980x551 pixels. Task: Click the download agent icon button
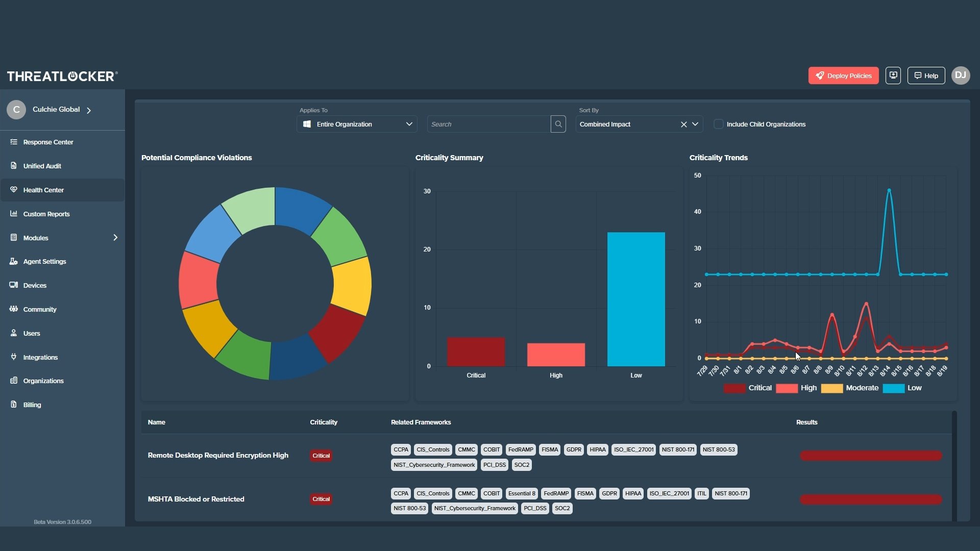pos(893,76)
